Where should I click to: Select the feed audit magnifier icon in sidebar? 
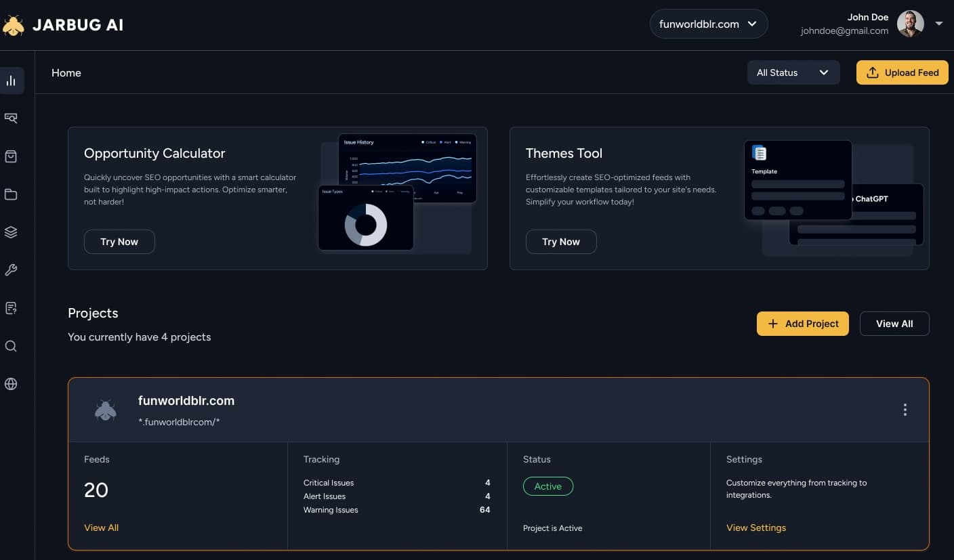pyautogui.click(x=12, y=118)
